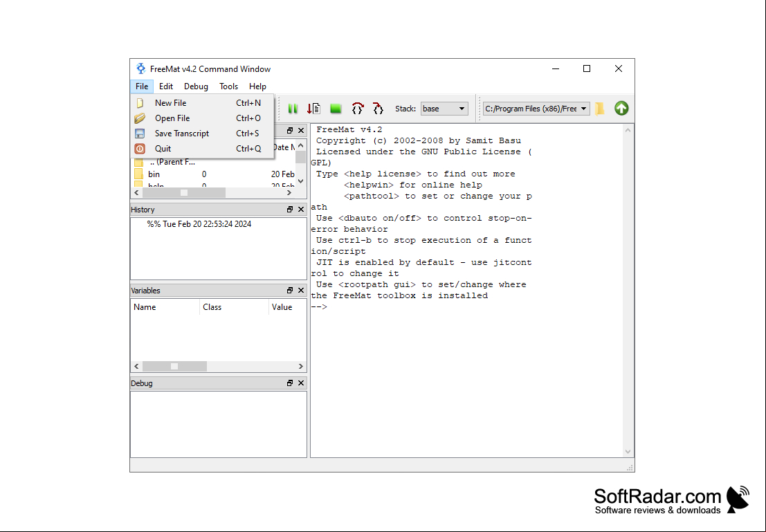Open the Edit menu
The height and width of the screenshot is (532, 766).
pos(165,86)
